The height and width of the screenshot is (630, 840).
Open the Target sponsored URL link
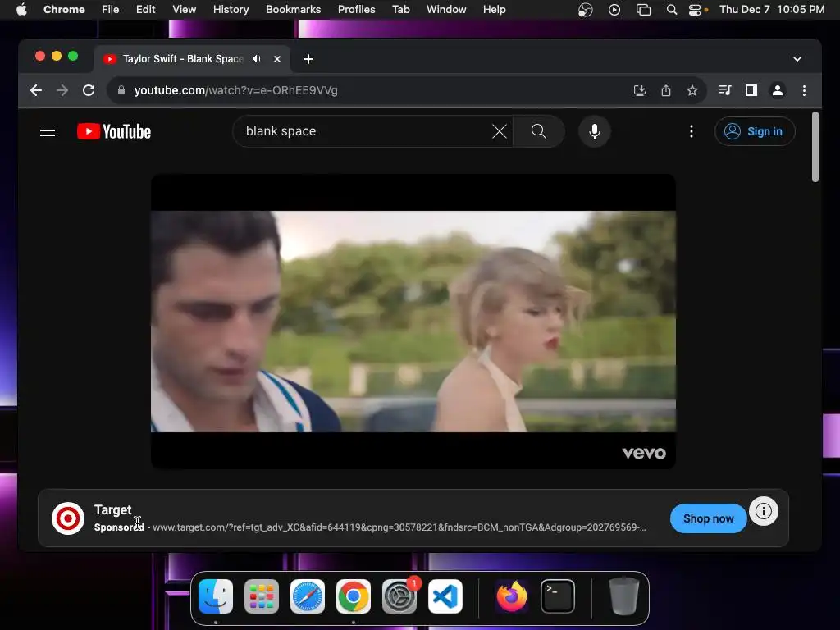tap(399, 527)
